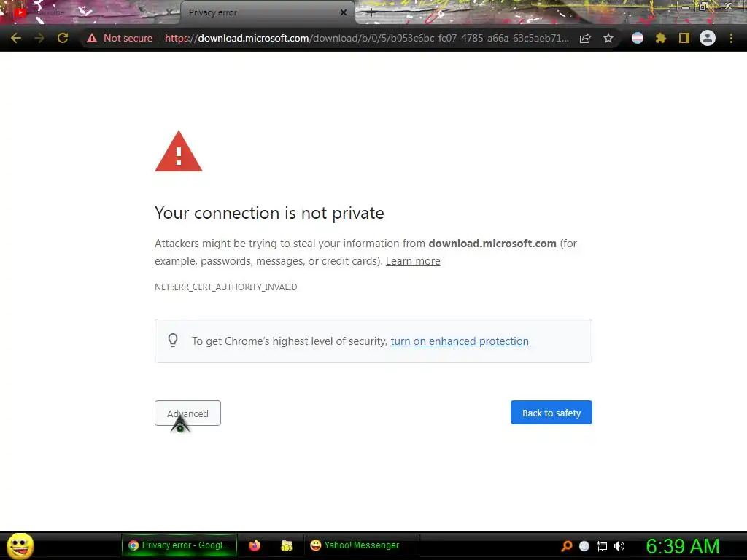Select the Privacy error - Google taskbar item
The height and width of the screenshot is (560, 747).
(179, 545)
